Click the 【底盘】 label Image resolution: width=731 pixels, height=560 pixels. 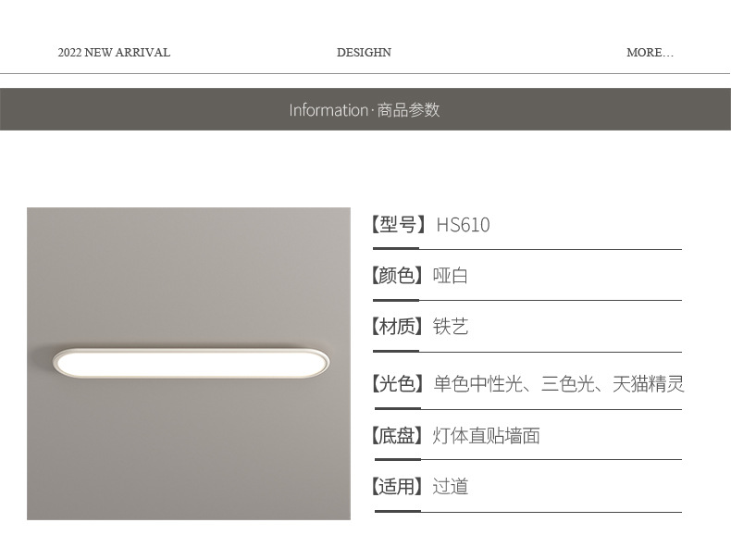[401, 436]
